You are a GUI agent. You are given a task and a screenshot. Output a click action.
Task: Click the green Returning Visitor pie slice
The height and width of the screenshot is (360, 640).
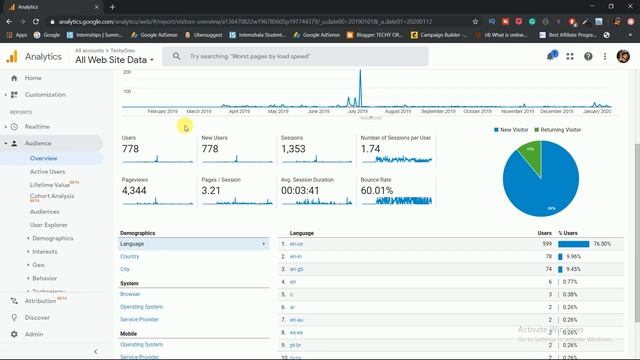531,154
